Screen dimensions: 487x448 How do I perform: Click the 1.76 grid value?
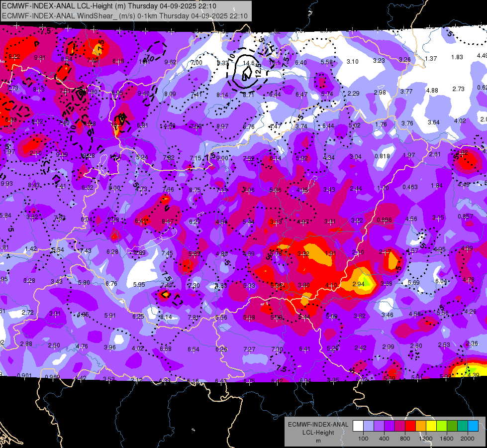pos(381,124)
